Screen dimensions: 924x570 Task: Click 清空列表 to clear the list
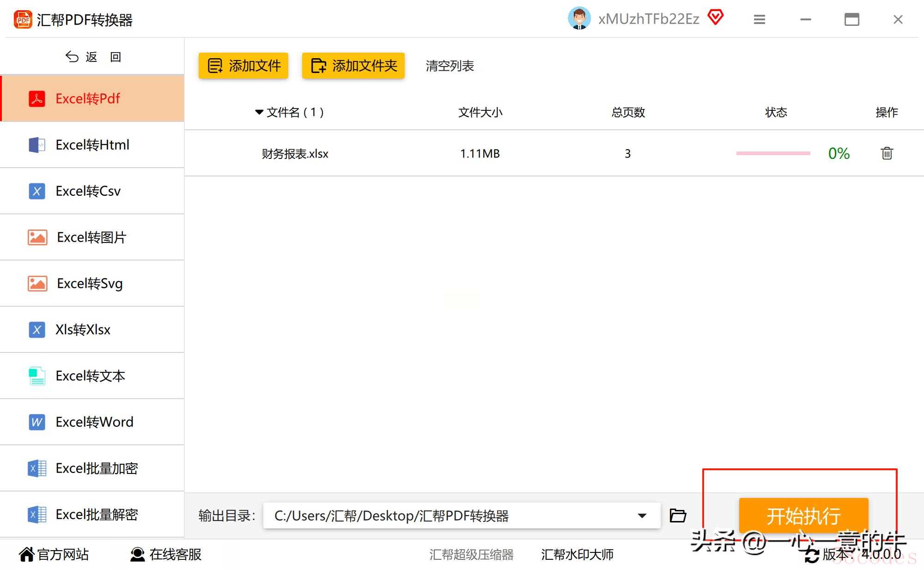point(450,66)
